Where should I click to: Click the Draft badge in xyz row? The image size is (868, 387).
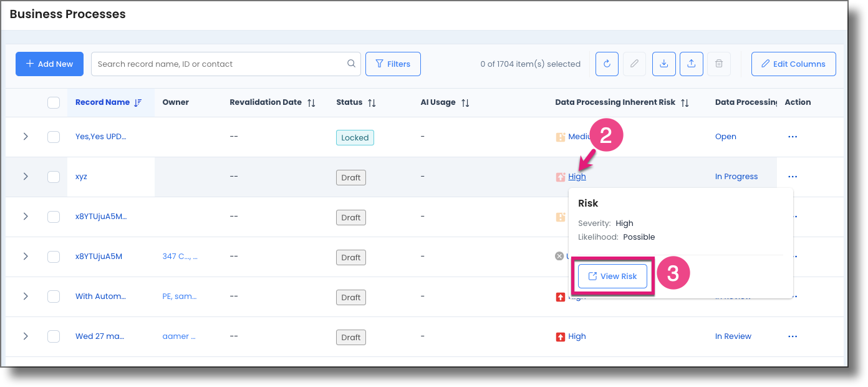351,177
